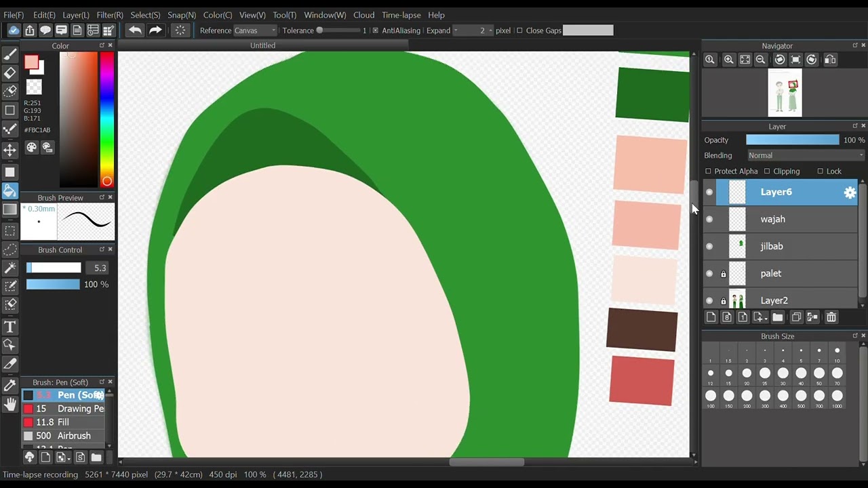The width and height of the screenshot is (868, 488).
Task: Hide the jilbab layer
Action: (709, 246)
